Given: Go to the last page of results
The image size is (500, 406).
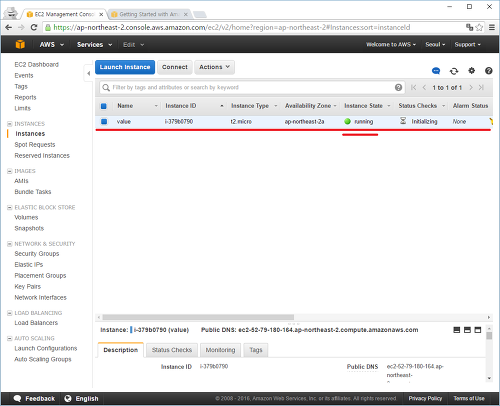Looking at the screenshot, I should click(x=481, y=87).
